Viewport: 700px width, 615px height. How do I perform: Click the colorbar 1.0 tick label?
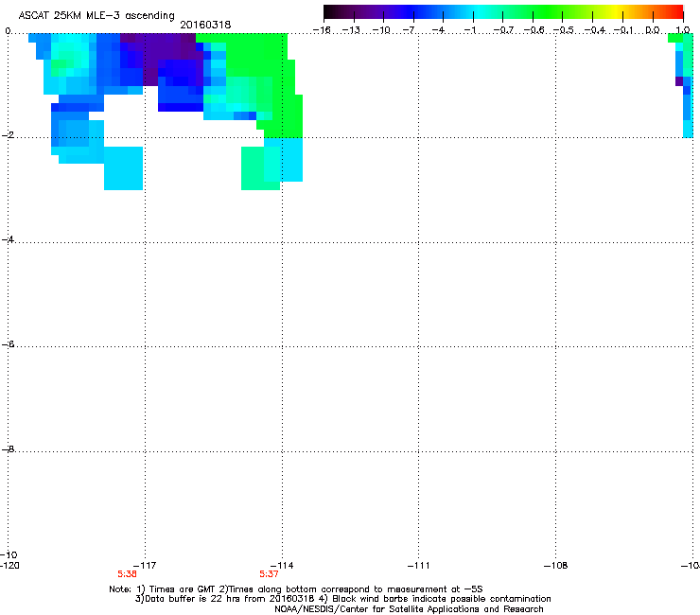pos(683,30)
